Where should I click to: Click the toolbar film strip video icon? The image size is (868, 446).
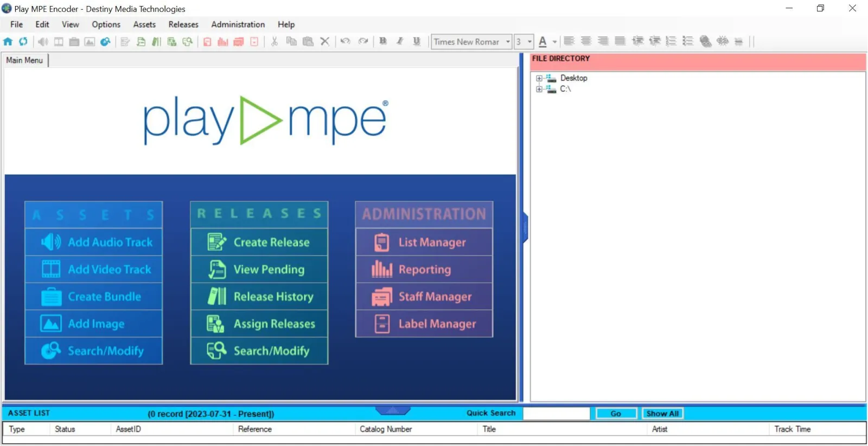click(59, 41)
